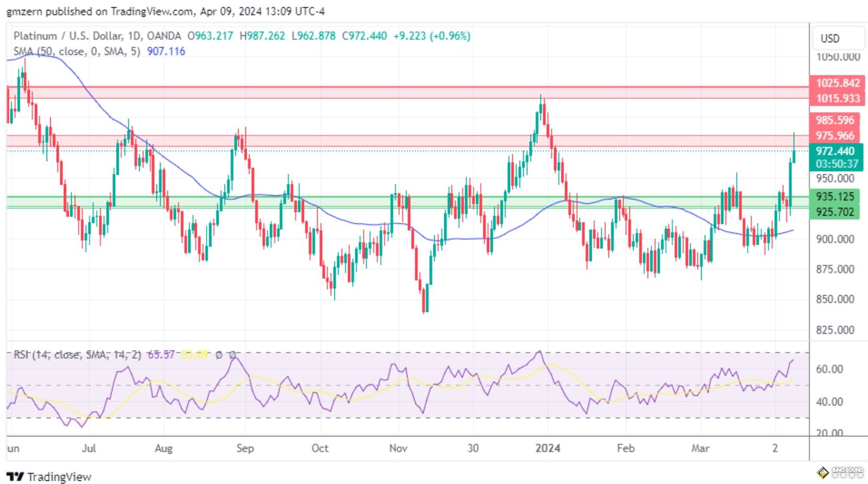Click the Sino Sound watermark logo

pyautogui.click(x=839, y=472)
